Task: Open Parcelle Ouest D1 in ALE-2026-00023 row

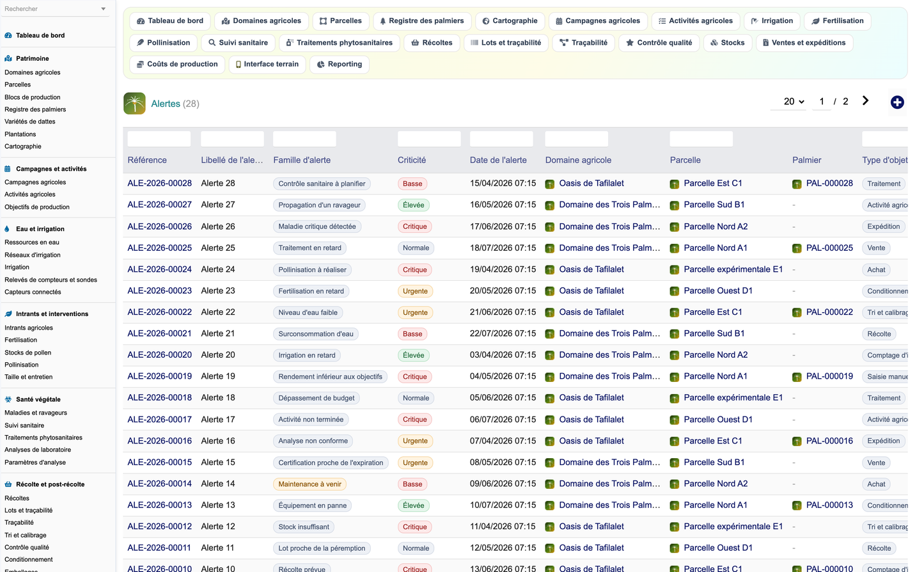Action: (718, 291)
